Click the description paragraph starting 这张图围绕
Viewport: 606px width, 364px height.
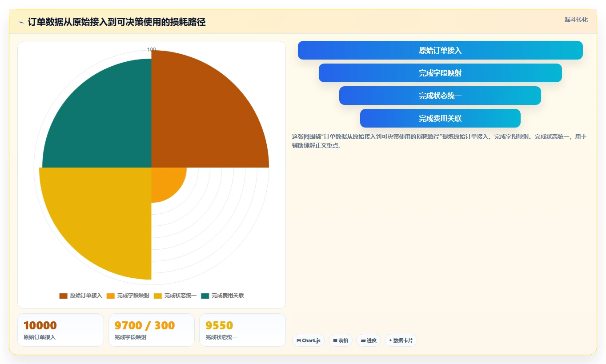439,141
